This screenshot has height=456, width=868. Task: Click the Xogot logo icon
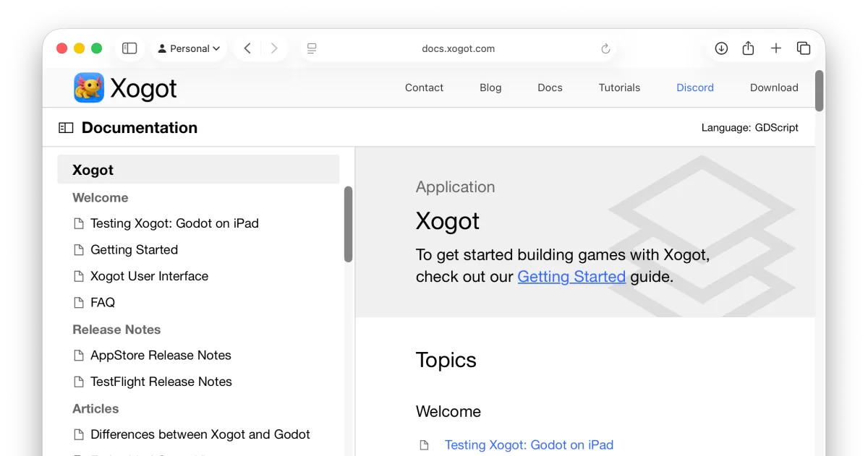coord(88,87)
